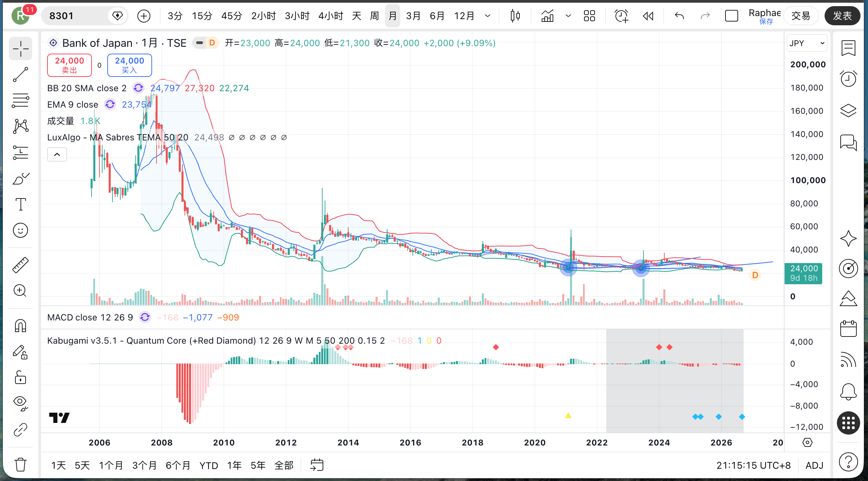The height and width of the screenshot is (481, 868).
Task: Select the text annotation tool
Action: click(x=21, y=204)
